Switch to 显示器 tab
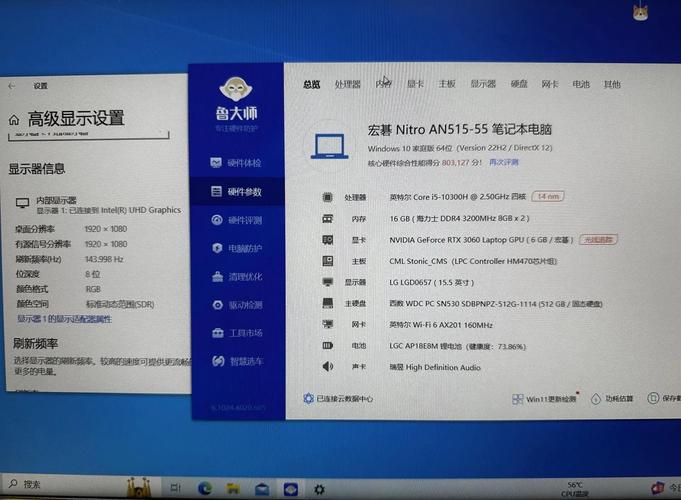681x500 pixels. [x=483, y=84]
